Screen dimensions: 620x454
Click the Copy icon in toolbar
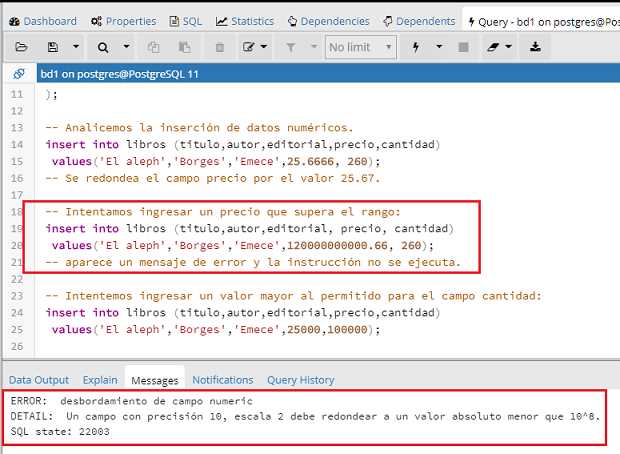pos(153,47)
